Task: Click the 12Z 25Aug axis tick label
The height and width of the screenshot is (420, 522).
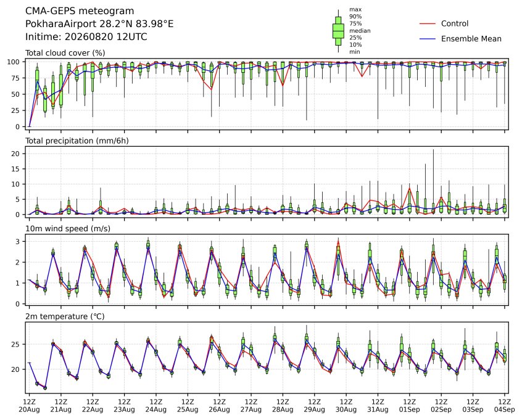Action: 188,406
